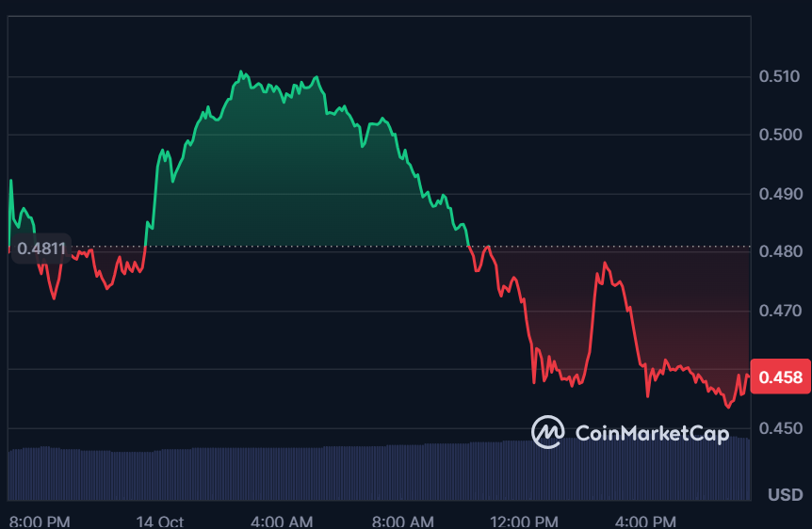Select the 0.510 y-axis price label
812x529 pixels.
780,76
